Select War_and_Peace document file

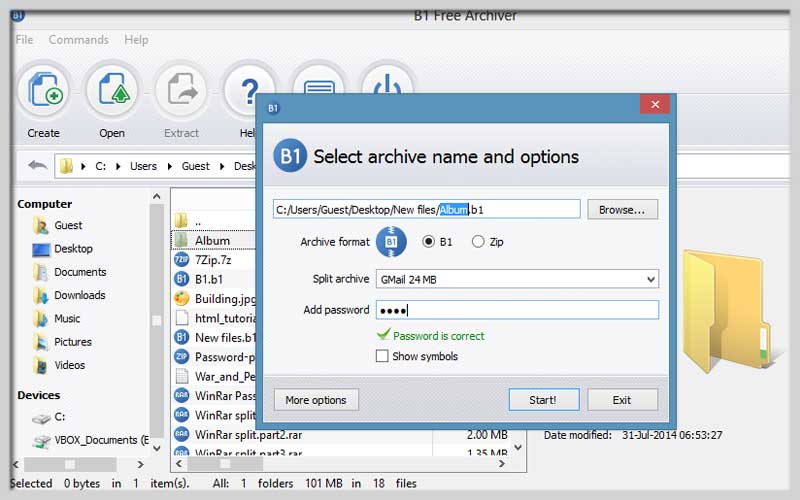point(214,377)
